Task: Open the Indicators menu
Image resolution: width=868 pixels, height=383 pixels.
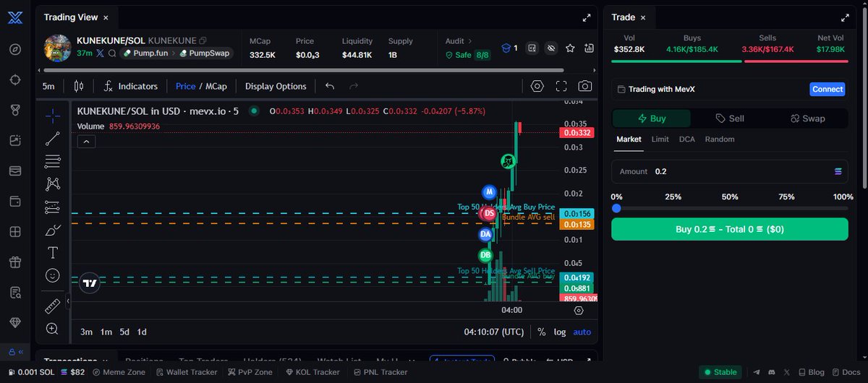Action: [x=130, y=86]
